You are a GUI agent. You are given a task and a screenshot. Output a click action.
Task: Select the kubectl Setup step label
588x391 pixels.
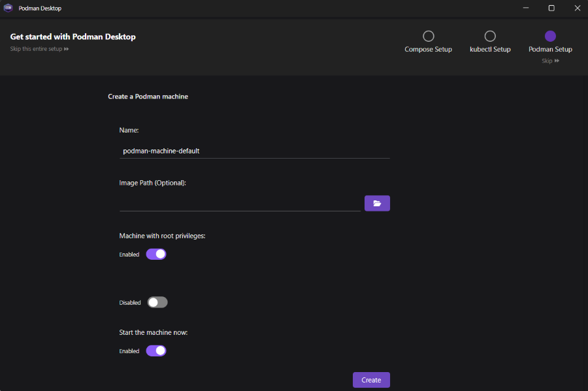490,50
